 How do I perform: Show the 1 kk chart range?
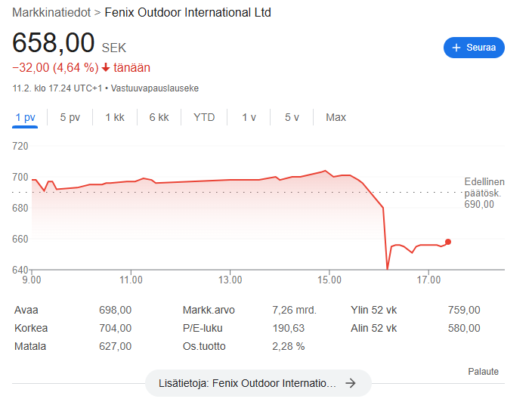coord(115,117)
